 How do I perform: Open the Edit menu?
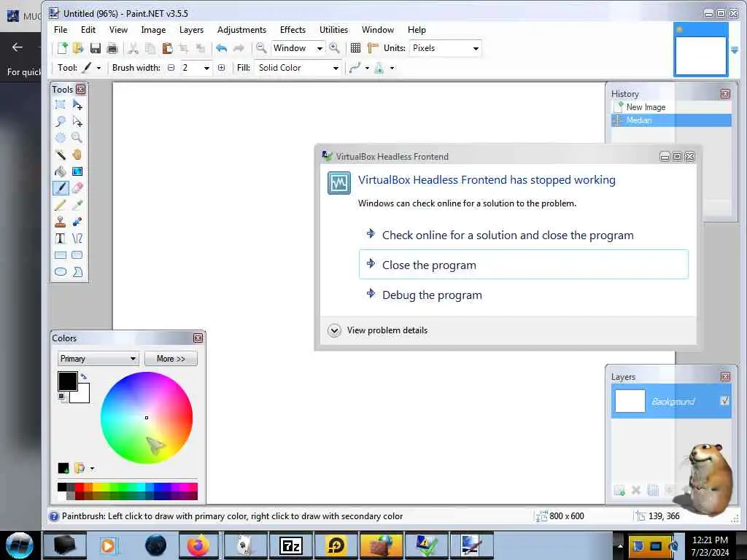(x=88, y=29)
